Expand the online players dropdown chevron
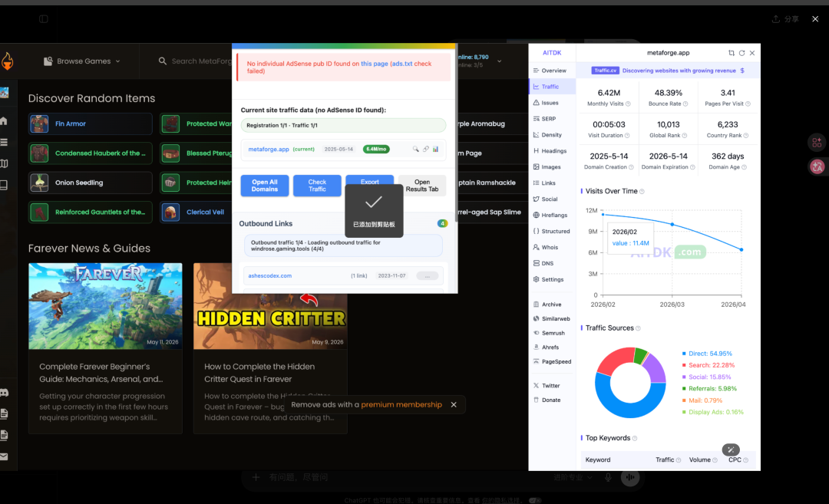 click(499, 61)
